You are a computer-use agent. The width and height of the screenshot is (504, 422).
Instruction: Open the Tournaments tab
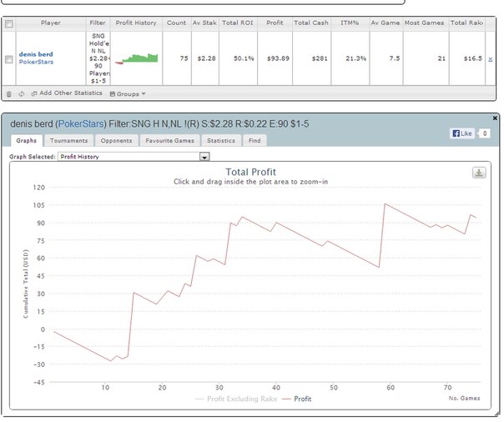[x=68, y=141]
